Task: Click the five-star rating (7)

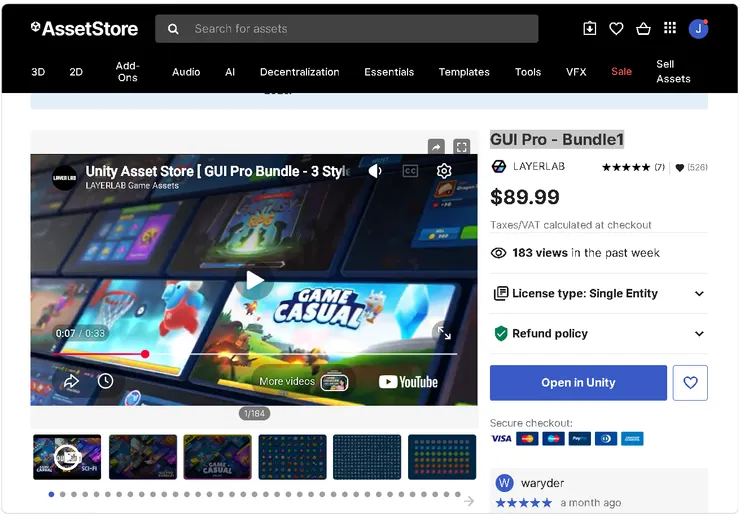Action: [633, 167]
